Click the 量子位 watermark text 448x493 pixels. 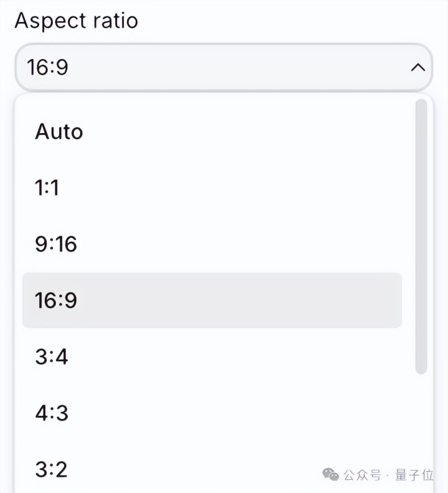coord(414,476)
